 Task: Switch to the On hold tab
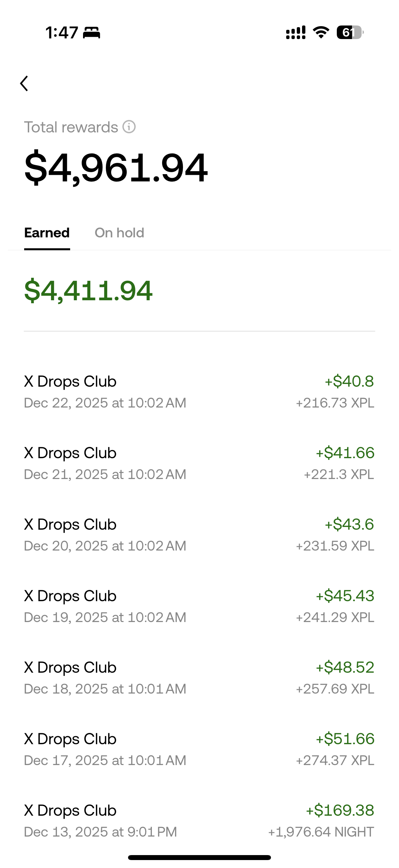click(119, 233)
